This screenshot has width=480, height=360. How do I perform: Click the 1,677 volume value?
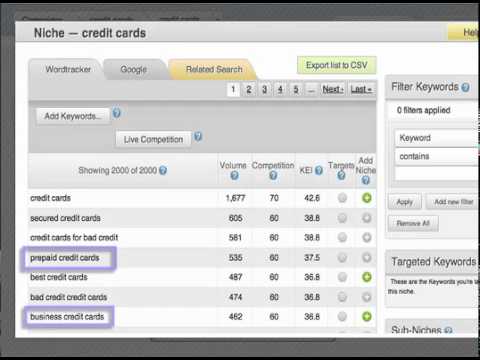tap(235, 198)
